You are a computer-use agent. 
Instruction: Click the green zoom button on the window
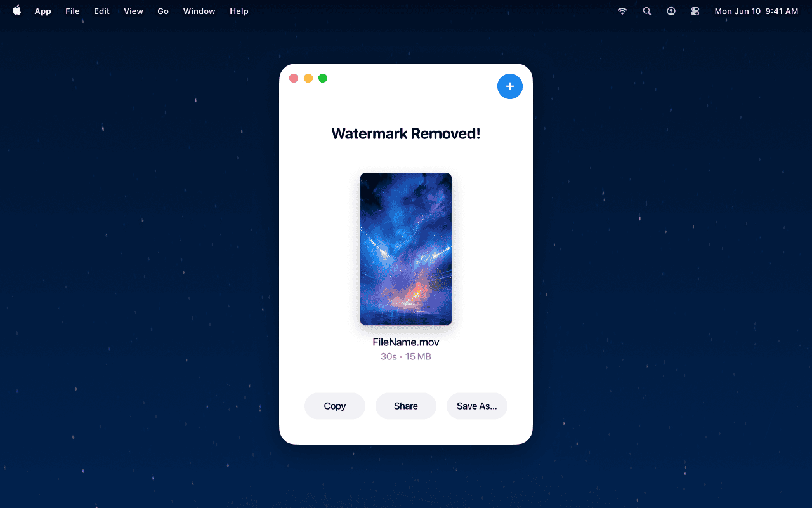(x=323, y=77)
